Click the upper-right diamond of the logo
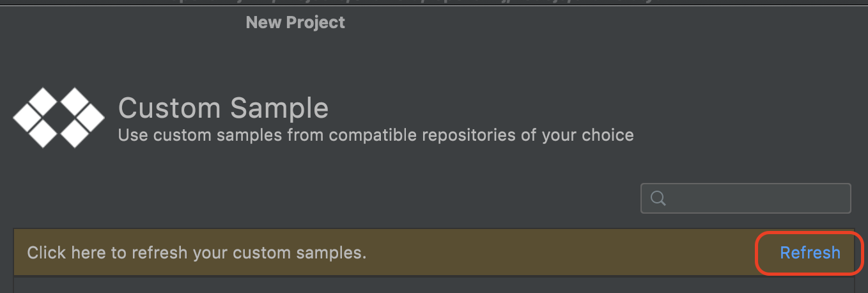The image size is (868, 293). [75, 102]
